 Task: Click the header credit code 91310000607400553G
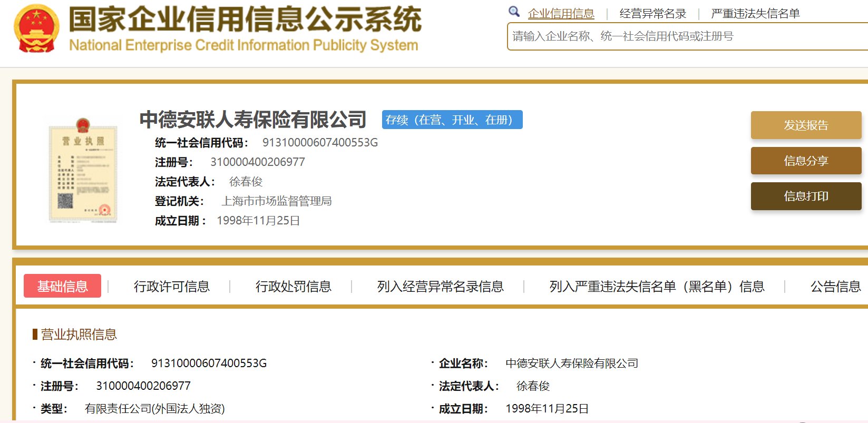pyautogui.click(x=320, y=143)
